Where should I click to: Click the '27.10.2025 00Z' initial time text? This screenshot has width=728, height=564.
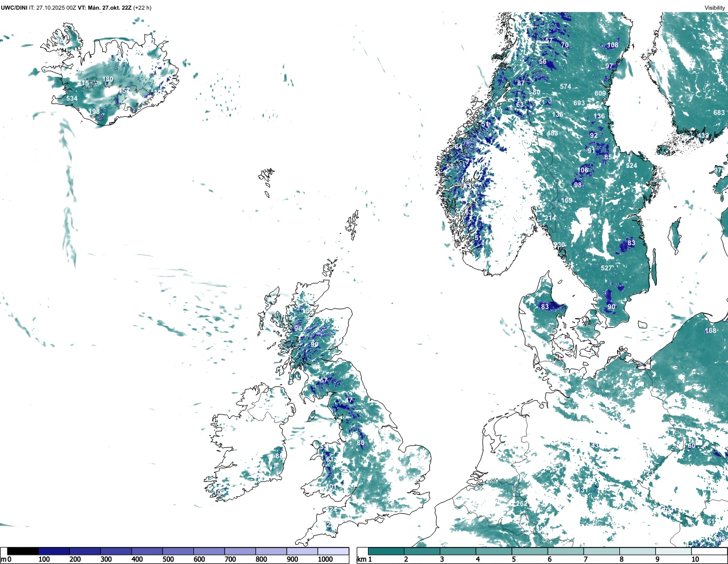(56, 7)
